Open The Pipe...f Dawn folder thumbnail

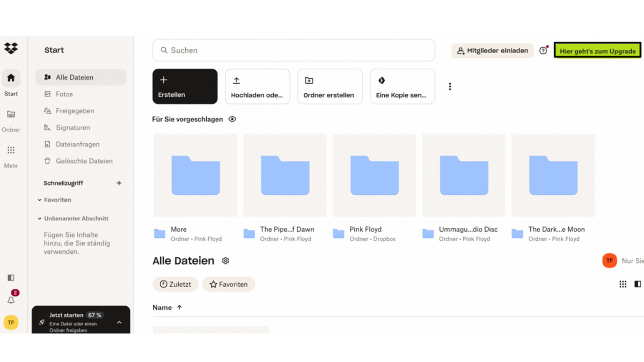click(x=285, y=175)
